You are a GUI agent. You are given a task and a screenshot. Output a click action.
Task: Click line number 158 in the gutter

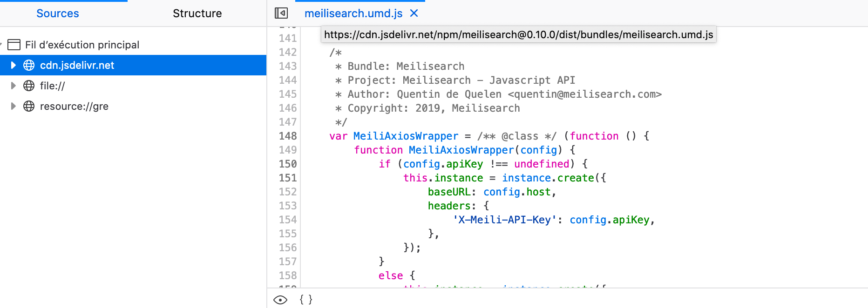[x=287, y=275]
